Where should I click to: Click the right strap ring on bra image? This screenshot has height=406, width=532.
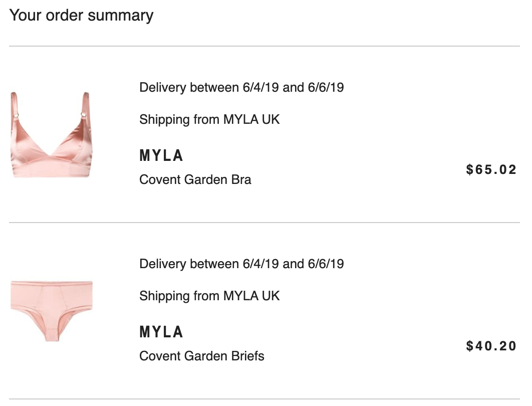tap(84, 115)
